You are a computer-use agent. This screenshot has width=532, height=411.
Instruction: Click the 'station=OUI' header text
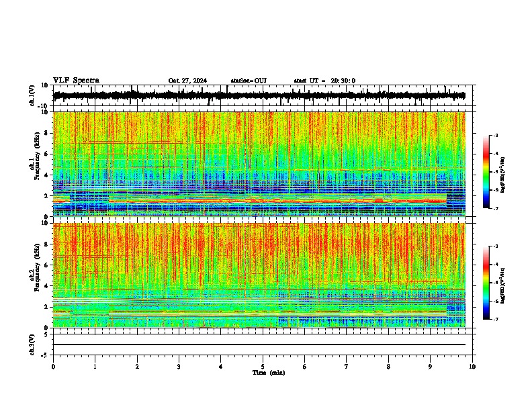[x=249, y=81]
